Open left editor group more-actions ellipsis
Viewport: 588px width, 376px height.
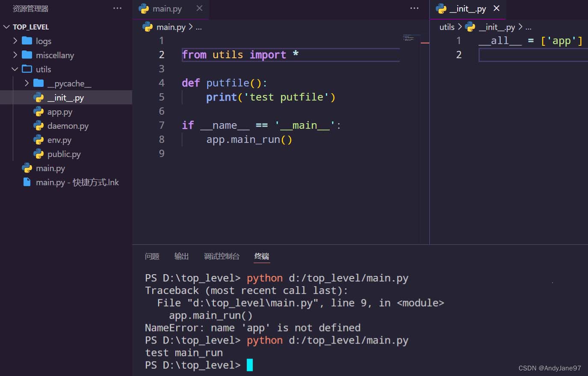click(x=414, y=8)
